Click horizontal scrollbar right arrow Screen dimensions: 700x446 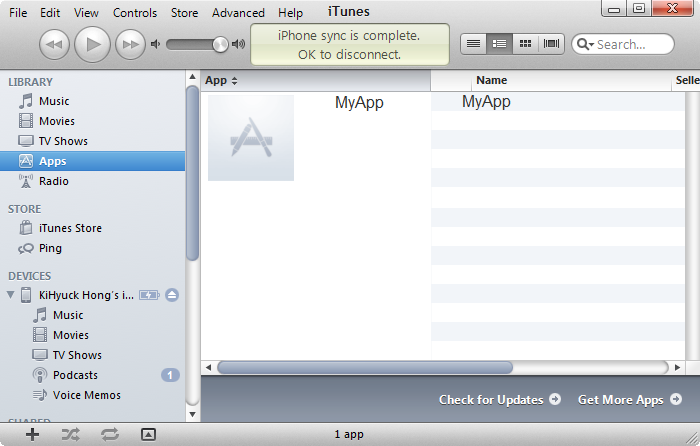pyautogui.click(x=677, y=368)
